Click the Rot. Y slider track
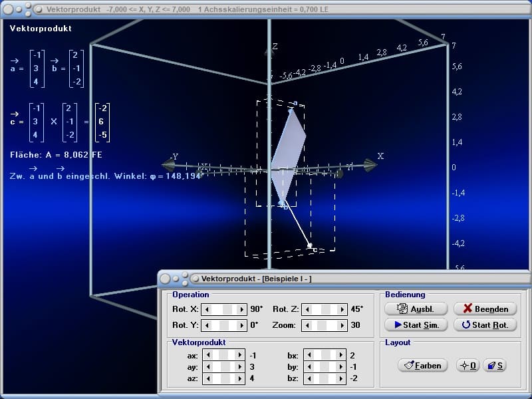 [224, 325]
